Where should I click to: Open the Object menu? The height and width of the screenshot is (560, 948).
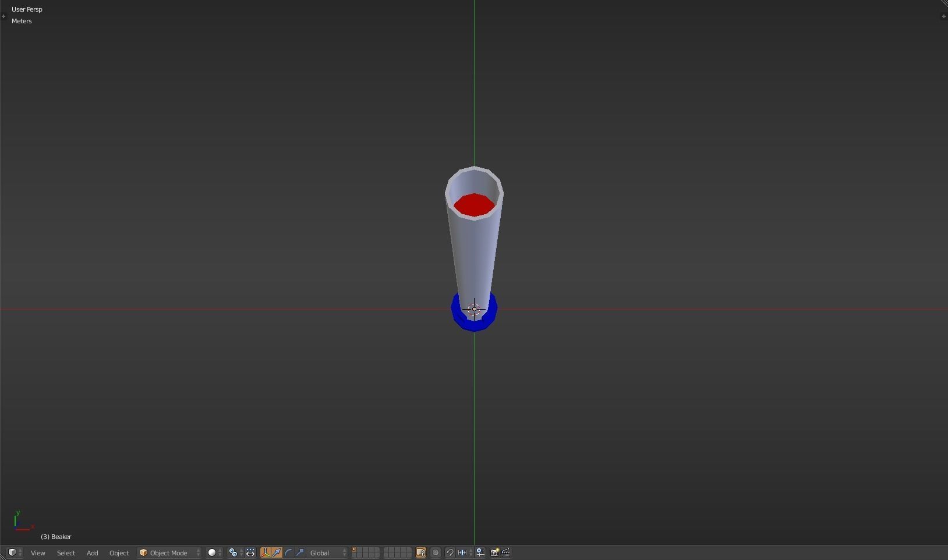[119, 552]
